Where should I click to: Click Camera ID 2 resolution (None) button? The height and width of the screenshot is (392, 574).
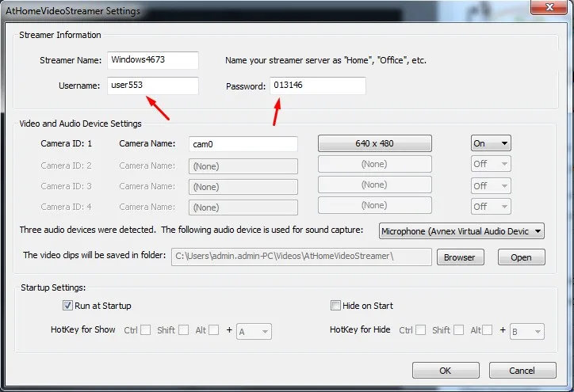(375, 164)
